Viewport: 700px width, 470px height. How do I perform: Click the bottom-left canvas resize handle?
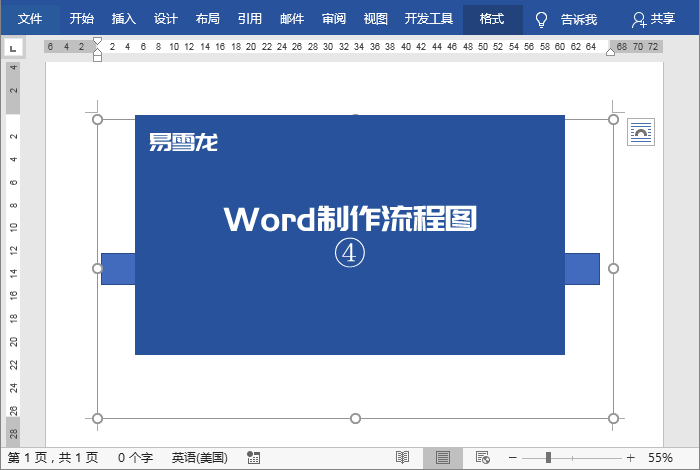(x=97, y=418)
